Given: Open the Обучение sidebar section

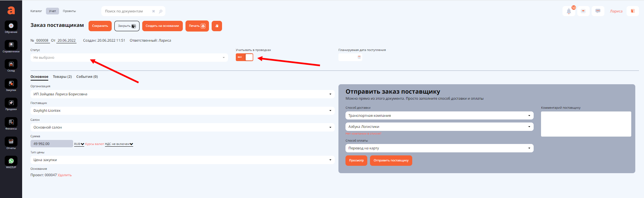Looking at the screenshot, I should (x=11, y=27).
